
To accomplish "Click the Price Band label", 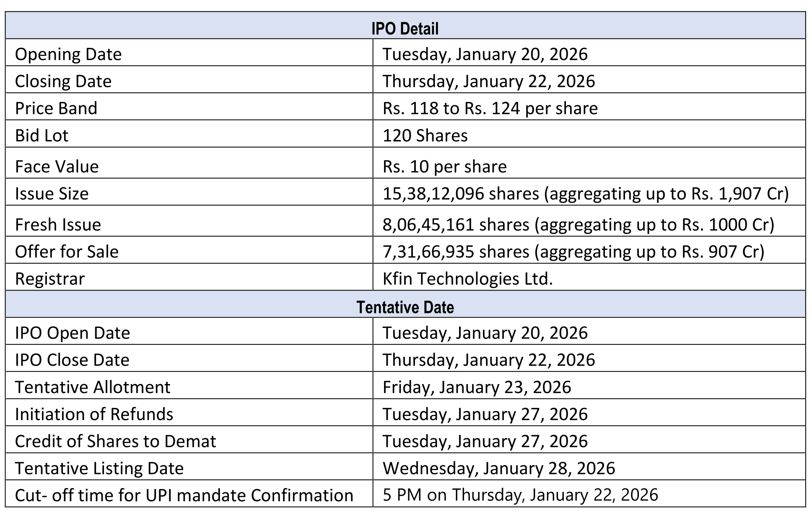I will click(56, 108).
